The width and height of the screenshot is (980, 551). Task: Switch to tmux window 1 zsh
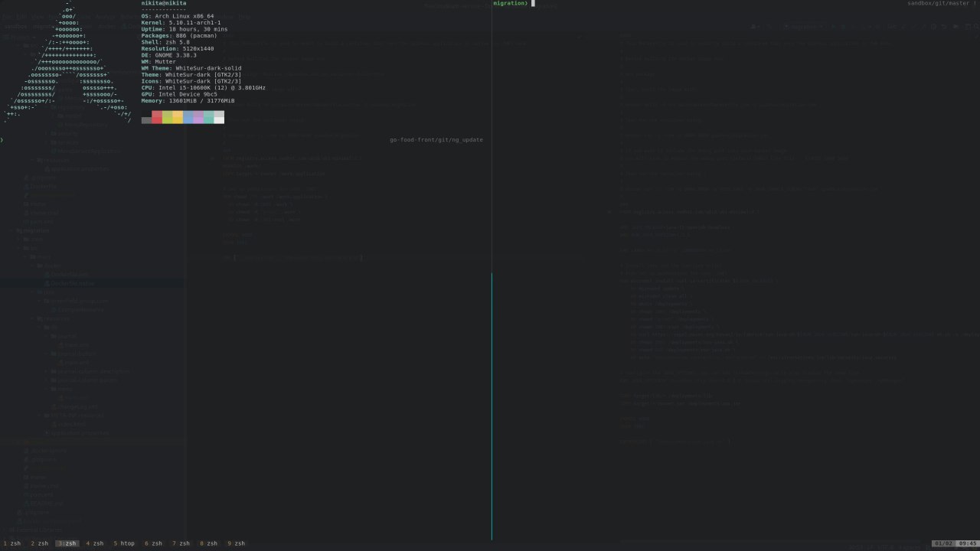click(11, 543)
